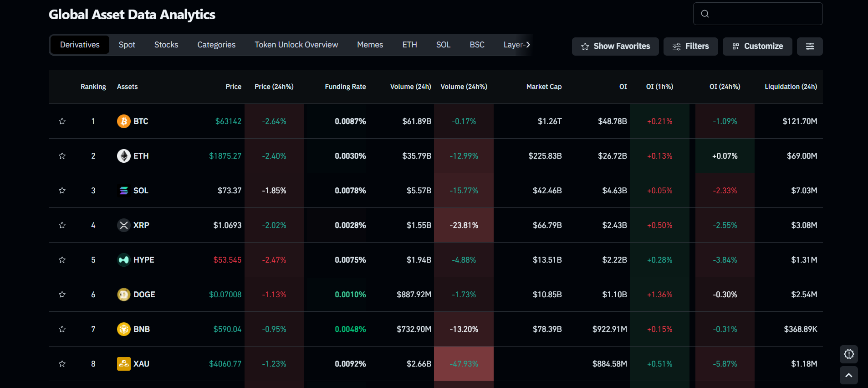
Task: Expand more tabs with right arrow
Action: 528,45
